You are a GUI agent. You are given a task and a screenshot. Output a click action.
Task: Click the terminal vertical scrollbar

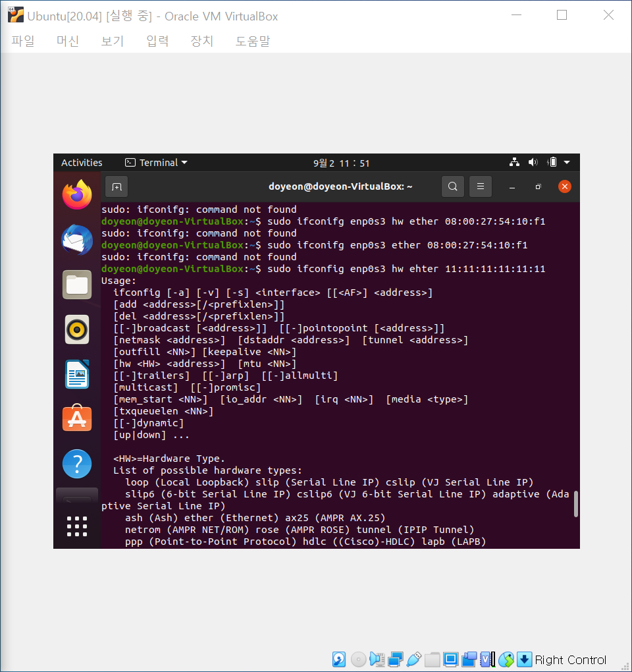click(x=576, y=504)
